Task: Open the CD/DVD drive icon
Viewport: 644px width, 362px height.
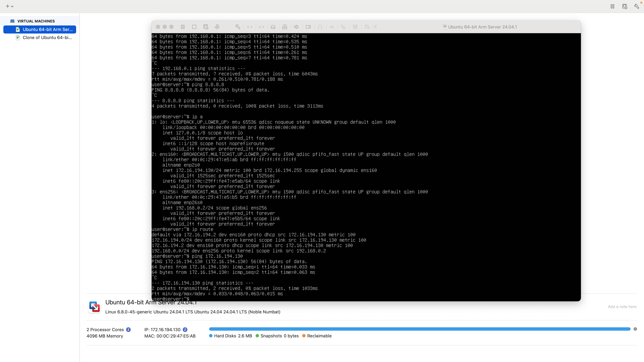Action: pyautogui.click(x=285, y=27)
